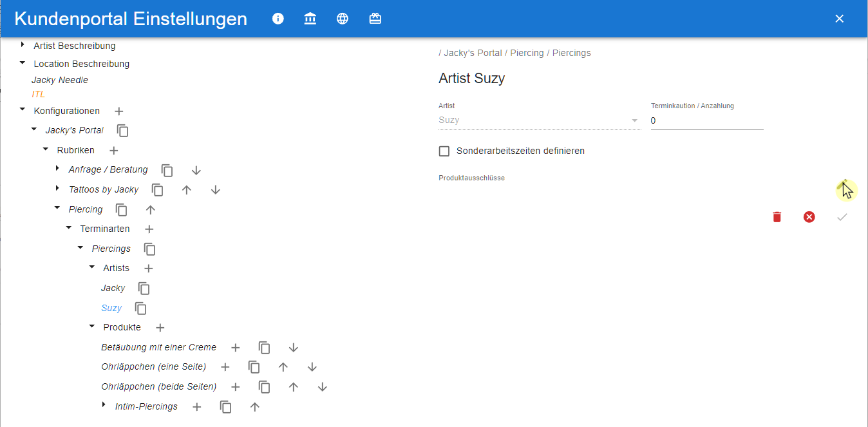The image size is (868, 427).
Task: Close the Kundenportal Einstellungen dialog
Action: tap(839, 19)
